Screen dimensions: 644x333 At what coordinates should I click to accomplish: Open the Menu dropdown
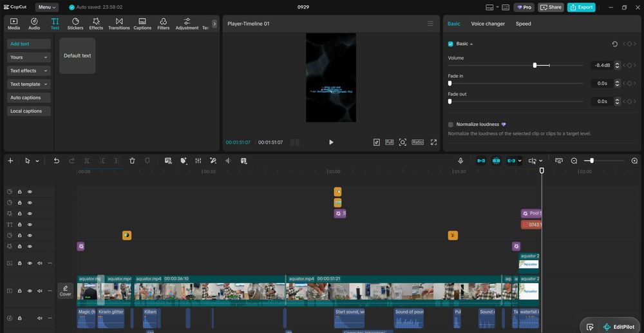pyautogui.click(x=47, y=7)
